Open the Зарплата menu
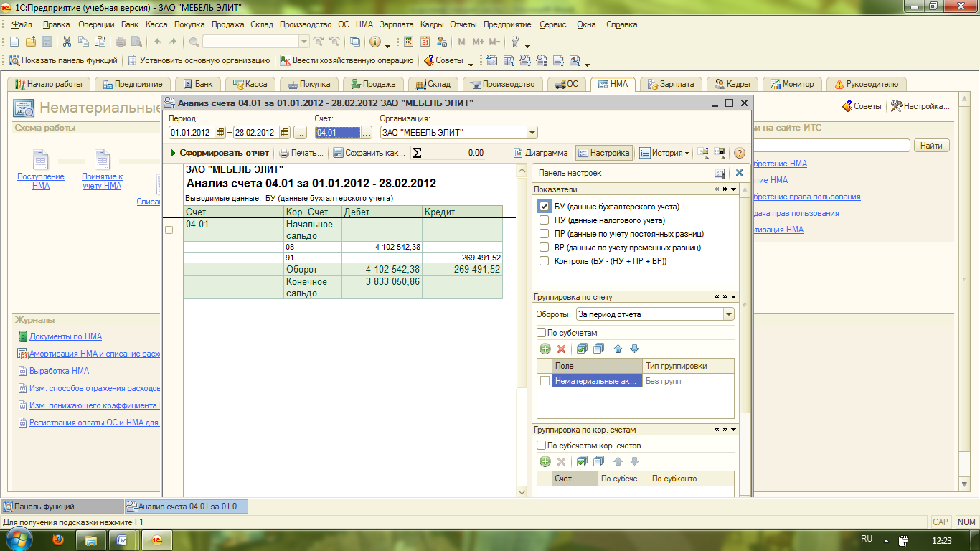Screen dimensions: 980x551 (397, 24)
